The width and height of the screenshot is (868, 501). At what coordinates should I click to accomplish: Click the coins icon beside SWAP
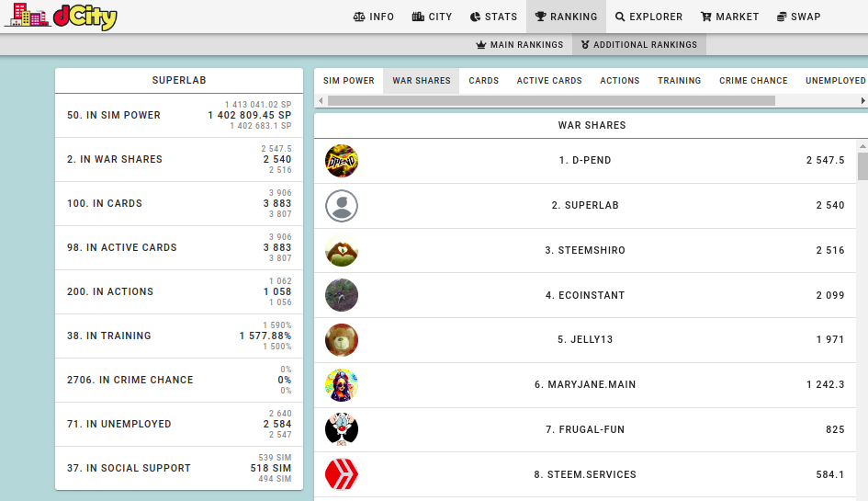pos(782,17)
